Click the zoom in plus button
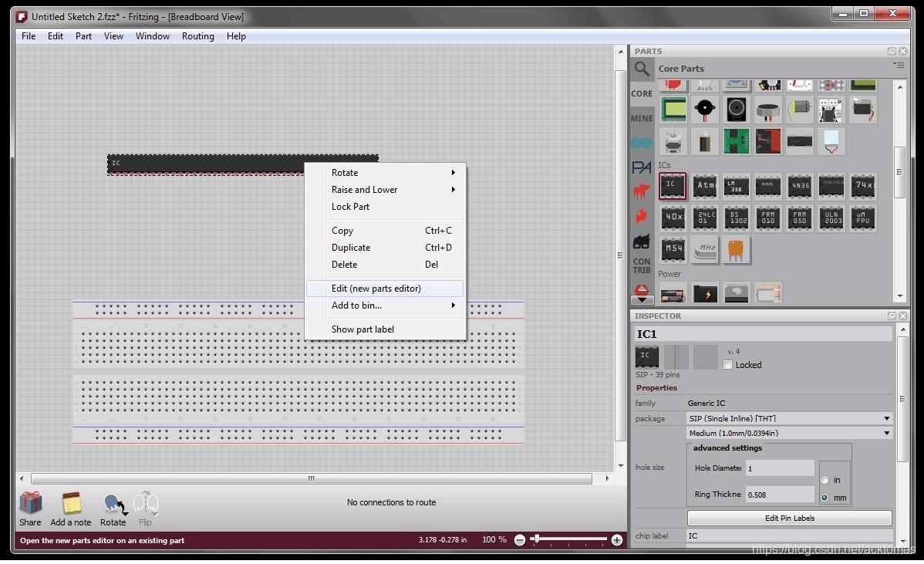 (616, 540)
